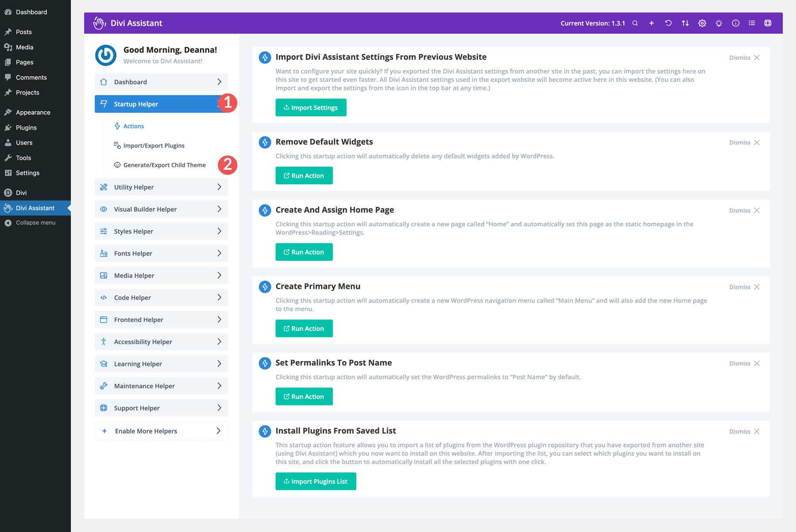Expand the Fonts Helper section
796x532 pixels.
point(161,253)
